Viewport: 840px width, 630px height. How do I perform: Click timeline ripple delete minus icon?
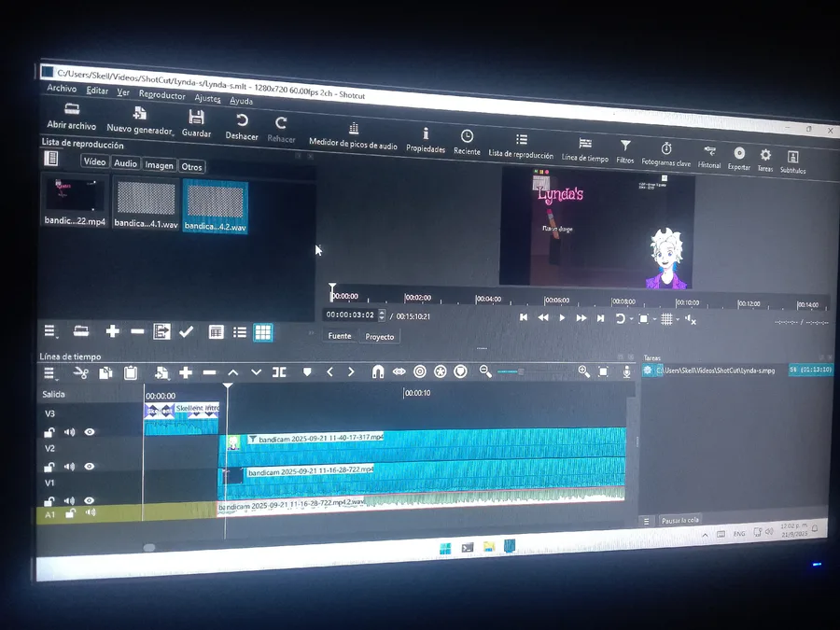tap(209, 372)
